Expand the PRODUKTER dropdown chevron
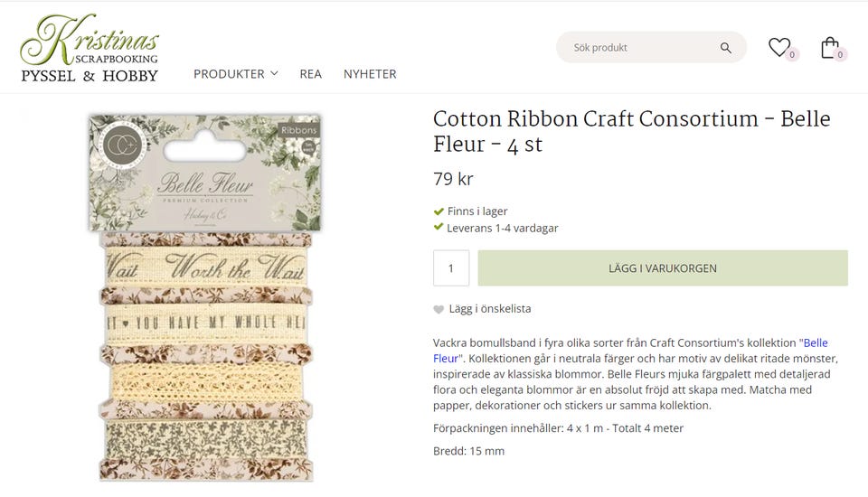 coord(274,74)
